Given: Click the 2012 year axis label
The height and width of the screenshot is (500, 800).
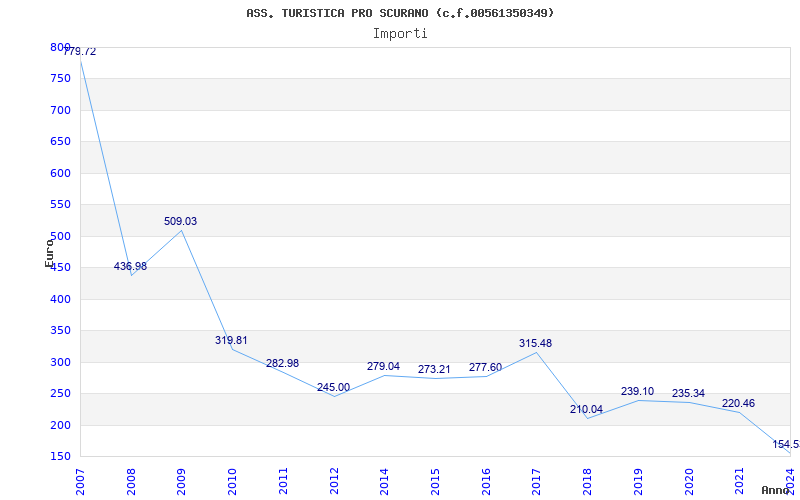Looking at the screenshot, I should coord(334,481).
